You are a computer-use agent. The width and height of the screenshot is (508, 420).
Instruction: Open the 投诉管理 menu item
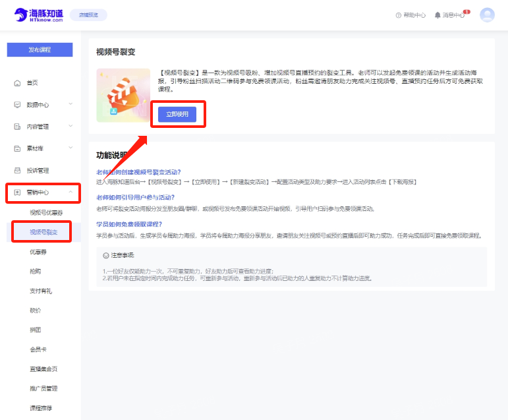click(38, 171)
